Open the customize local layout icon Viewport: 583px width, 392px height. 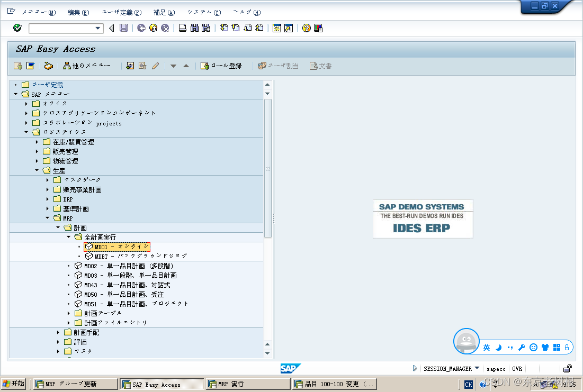pos(318,28)
